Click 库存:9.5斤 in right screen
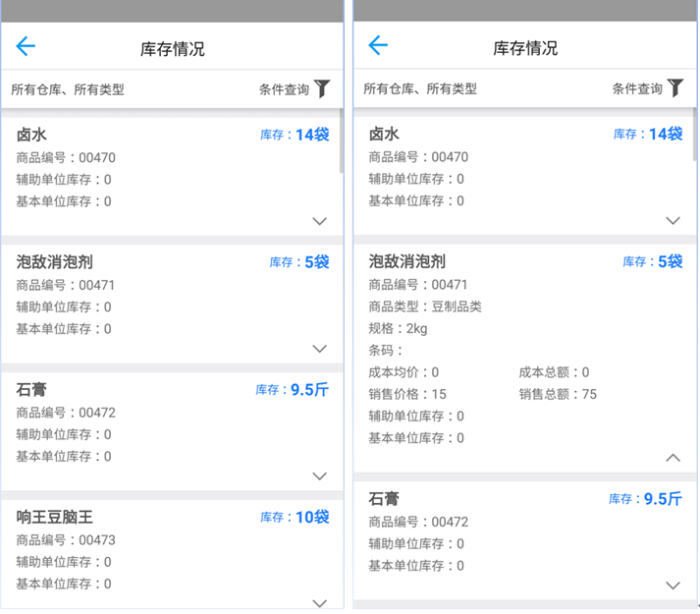700x614 pixels. (645, 499)
